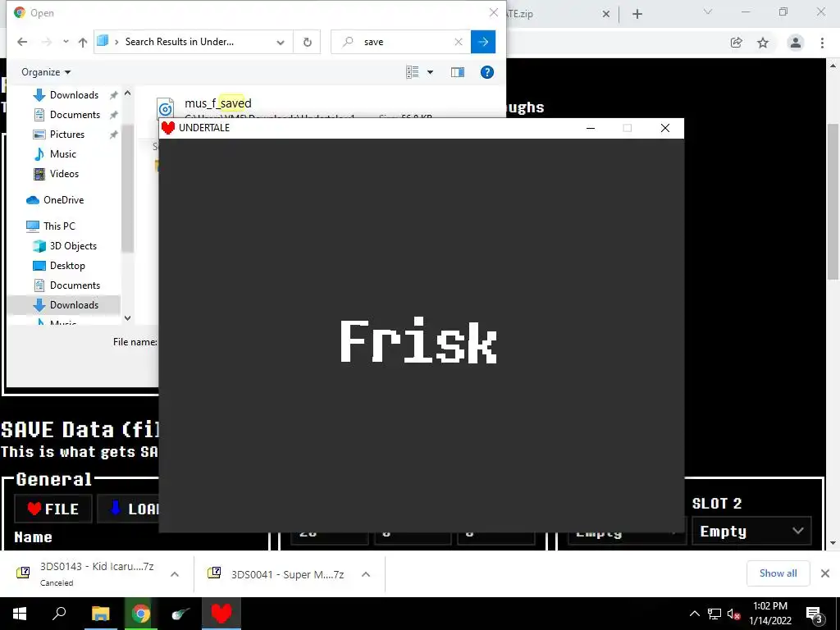Expand options for Kid Icarus download

click(175, 573)
